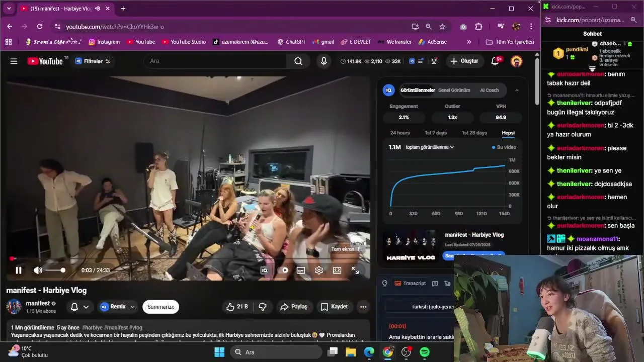644x362 pixels.
Task: Click the vidIQ icon in player controls
Action: pyautogui.click(x=265, y=270)
